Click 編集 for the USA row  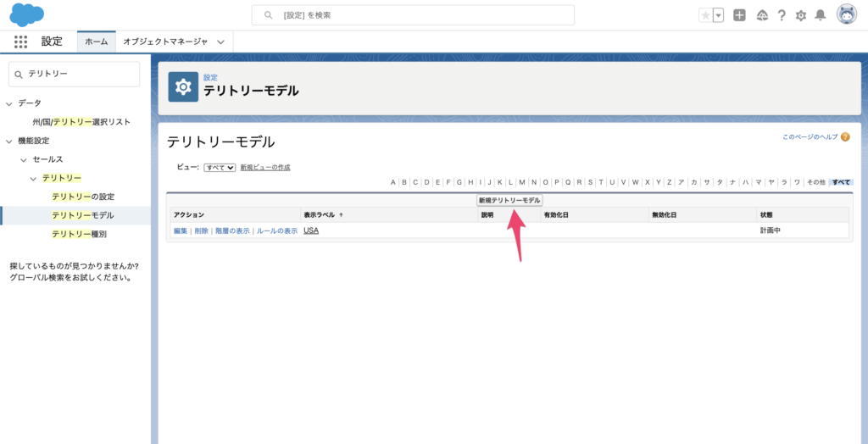pyautogui.click(x=181, y=230)
